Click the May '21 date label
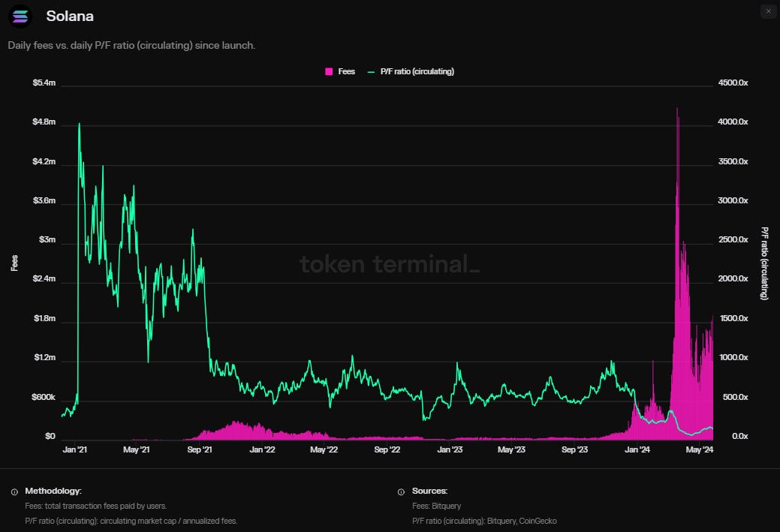 pyautogui.click(x=137, y=450)
